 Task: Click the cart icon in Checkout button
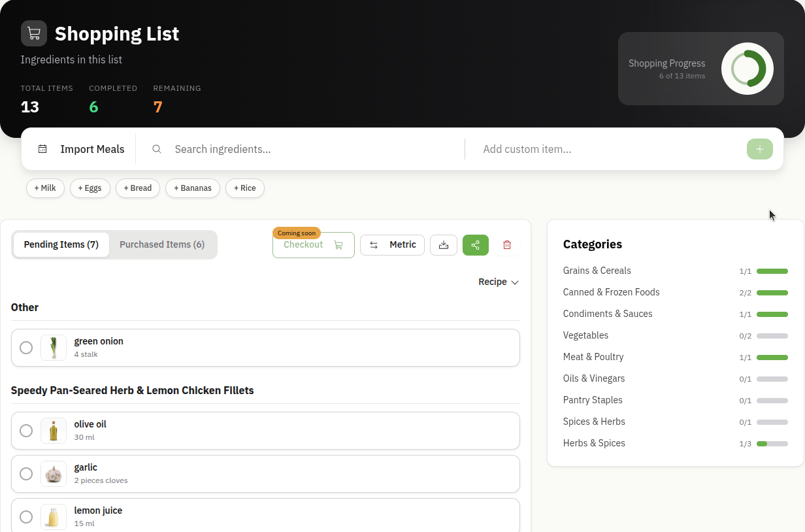pos(338,245)
